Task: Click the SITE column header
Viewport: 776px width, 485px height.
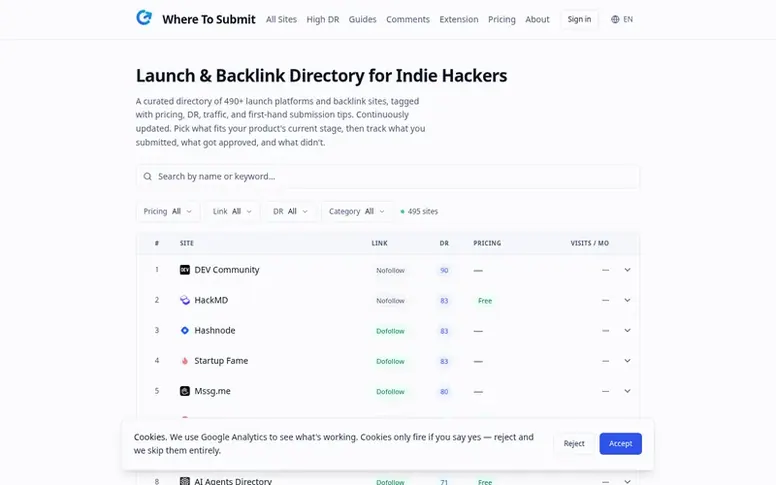Action: [187, 243]
